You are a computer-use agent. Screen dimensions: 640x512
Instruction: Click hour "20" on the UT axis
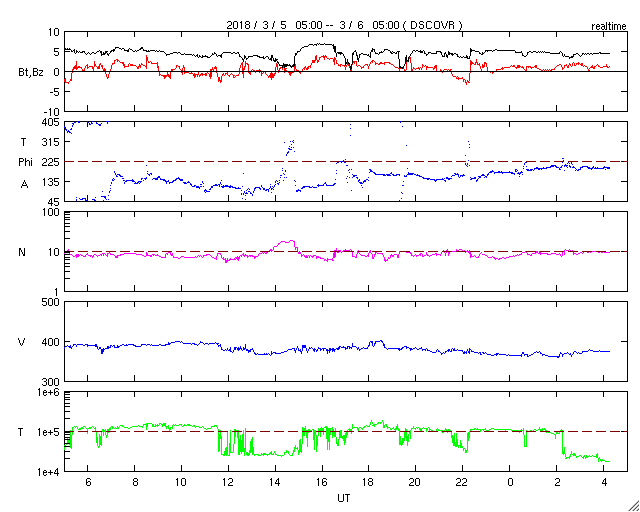[416, 482]
